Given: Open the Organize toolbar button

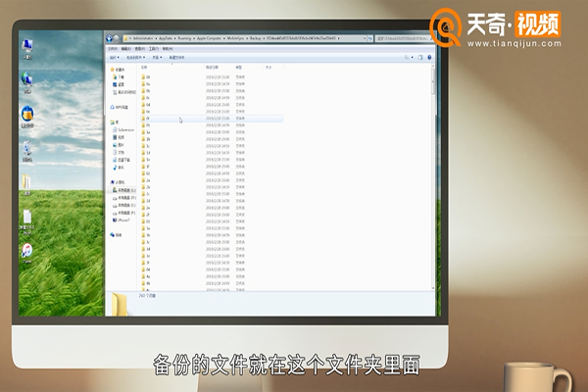Looking at the screenshot, I should (x=114, y=57).
